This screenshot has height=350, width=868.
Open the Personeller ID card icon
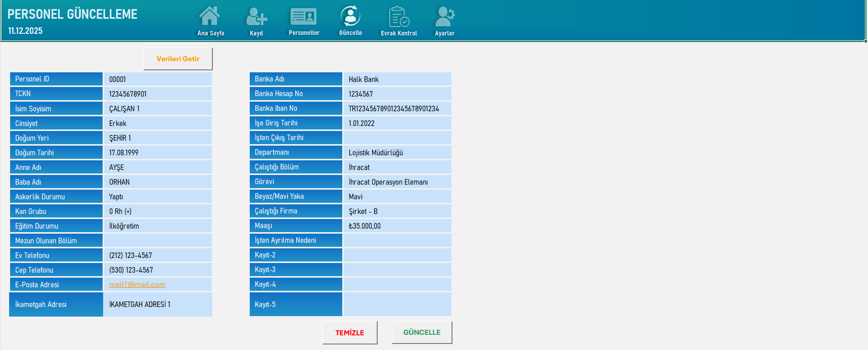303,17
